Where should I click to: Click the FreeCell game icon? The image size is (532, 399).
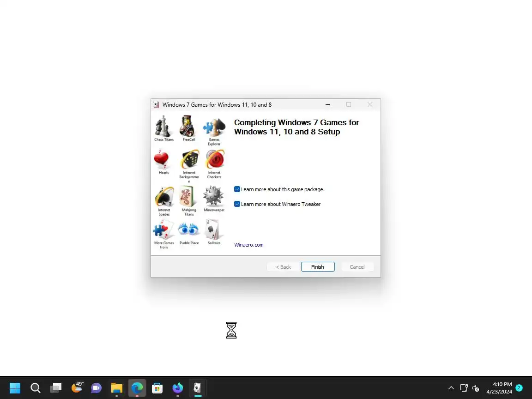point(188,126)
